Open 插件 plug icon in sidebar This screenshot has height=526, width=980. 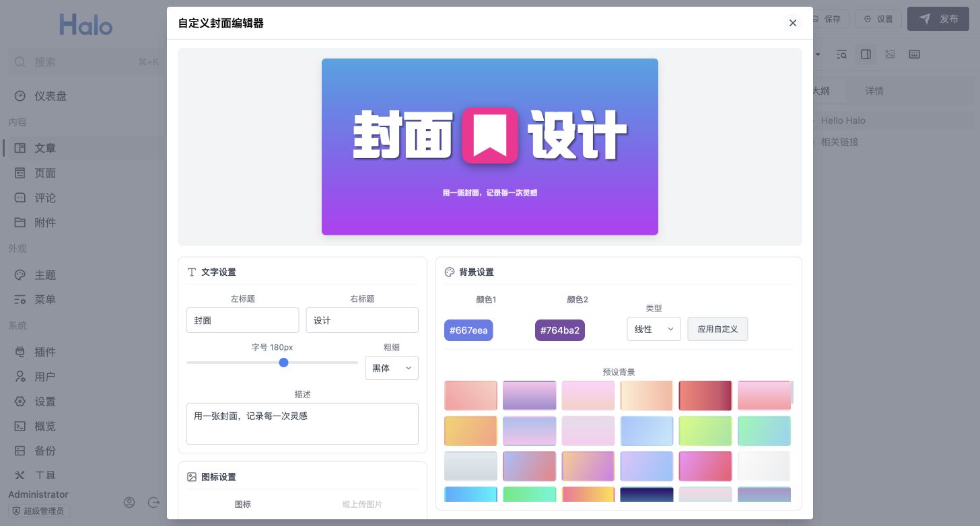tap(20, 352)
